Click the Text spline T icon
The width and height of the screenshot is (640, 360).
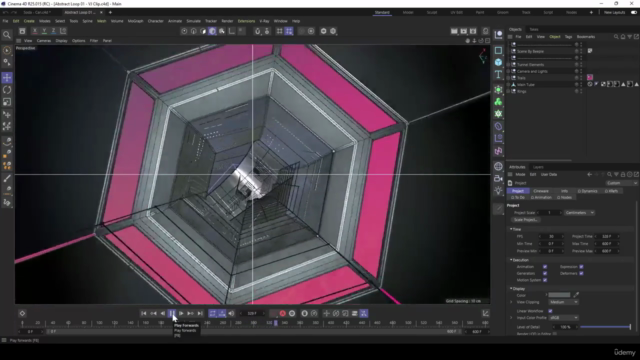click(x=498, y=75)
